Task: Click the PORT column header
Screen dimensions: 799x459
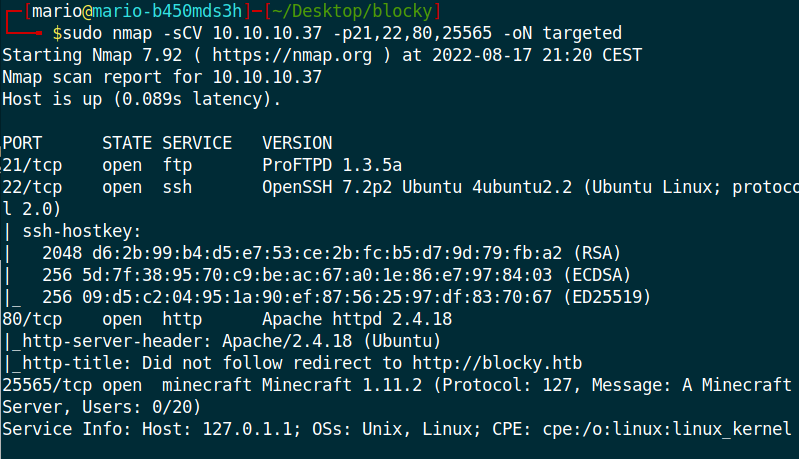Action: (x=22, y=143)
